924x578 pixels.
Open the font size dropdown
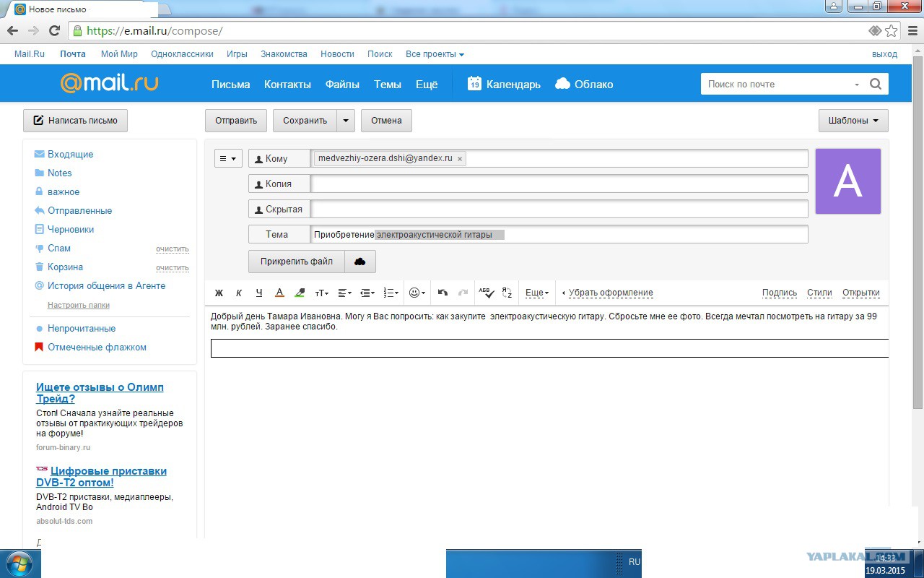(x=322, y=293)
